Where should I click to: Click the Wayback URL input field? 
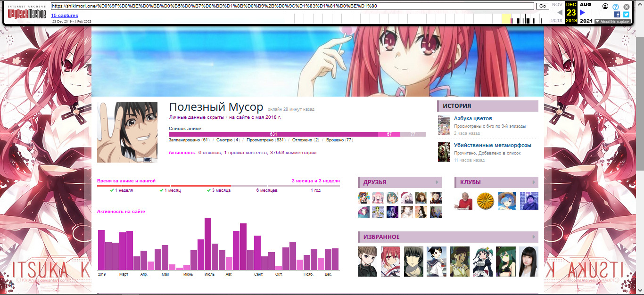292,6
